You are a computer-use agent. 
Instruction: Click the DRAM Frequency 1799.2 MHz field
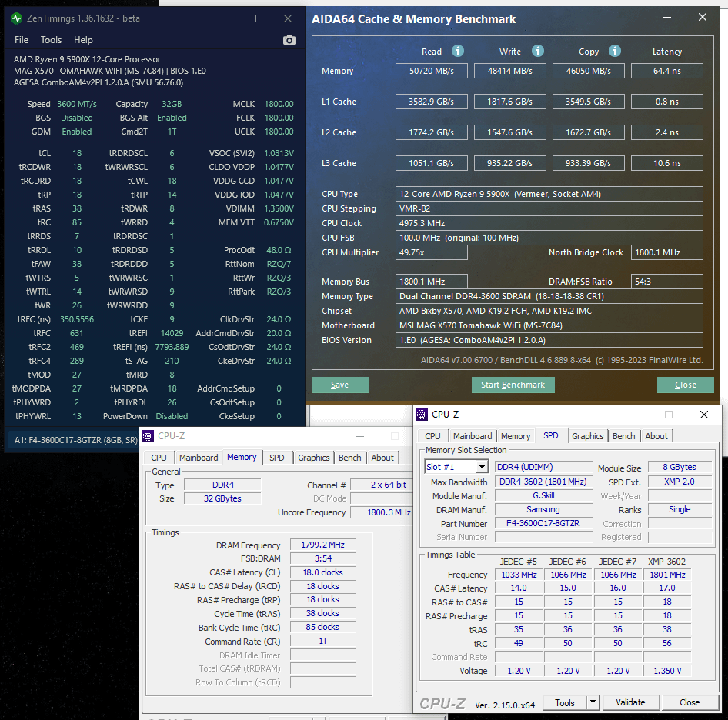pyautogui.click(x=322, y=545)
